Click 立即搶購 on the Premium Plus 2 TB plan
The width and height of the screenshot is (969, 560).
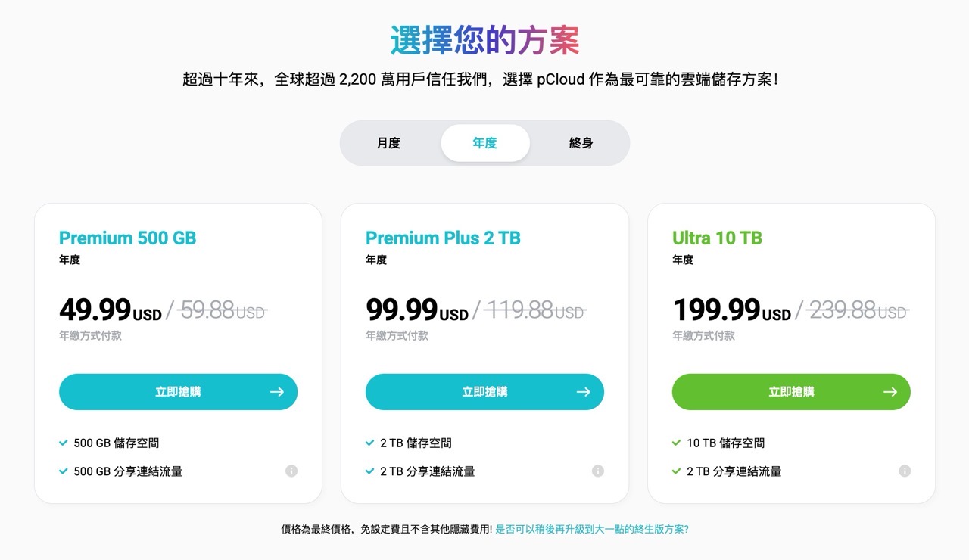click(x=484, y=392)
